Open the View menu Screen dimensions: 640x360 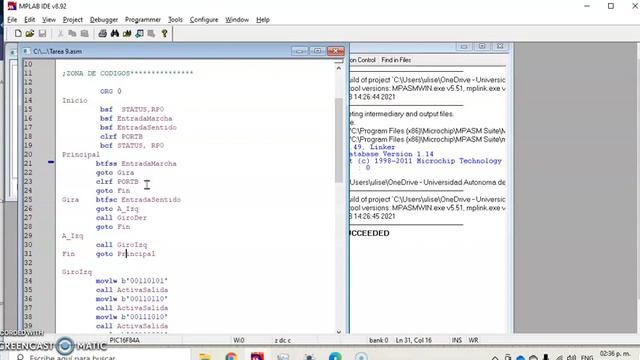coord(49,20)
